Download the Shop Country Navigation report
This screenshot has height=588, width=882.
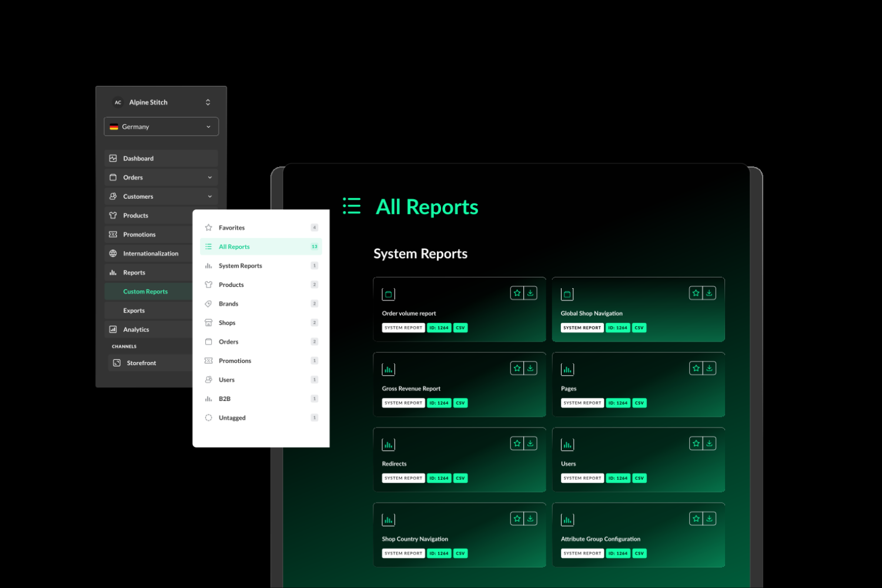pyautogui.click(x=530, y=519)
